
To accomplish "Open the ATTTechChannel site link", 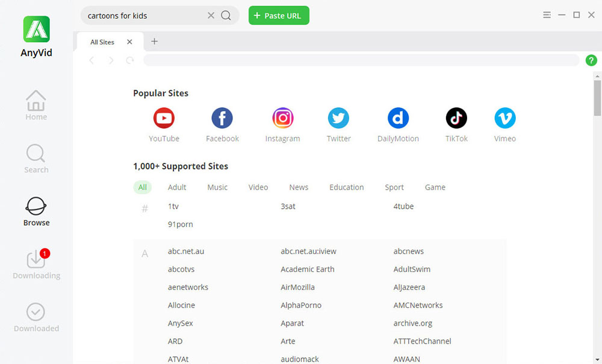I will tap(423, 341).
